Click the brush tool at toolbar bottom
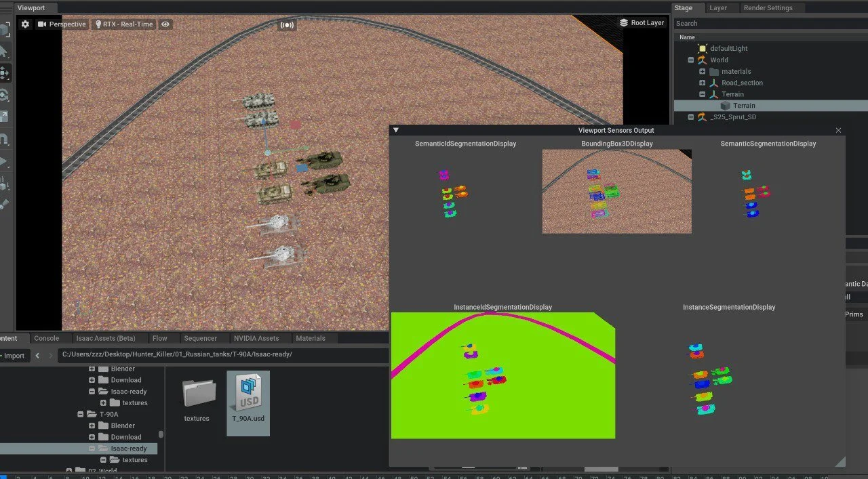 pyautogui.click(x=4, y=205)
